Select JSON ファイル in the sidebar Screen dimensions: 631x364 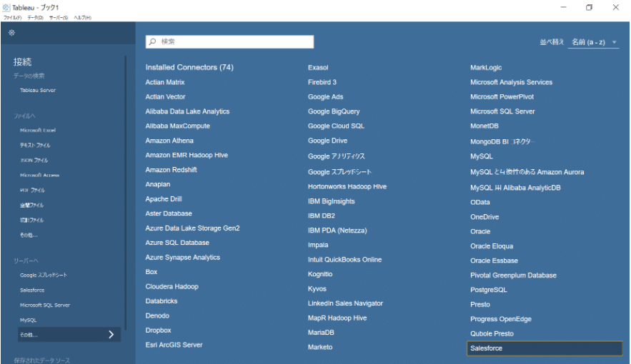point(35,161)
